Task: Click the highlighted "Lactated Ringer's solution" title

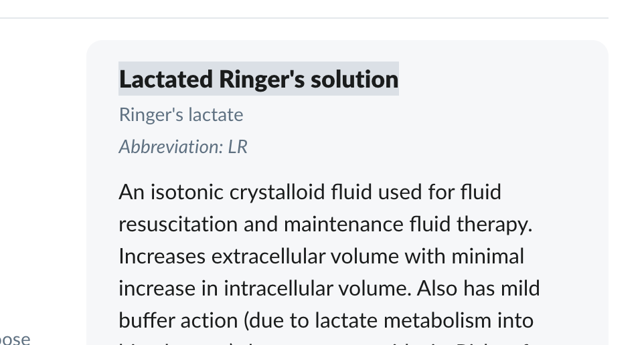Action: (258, 79)
